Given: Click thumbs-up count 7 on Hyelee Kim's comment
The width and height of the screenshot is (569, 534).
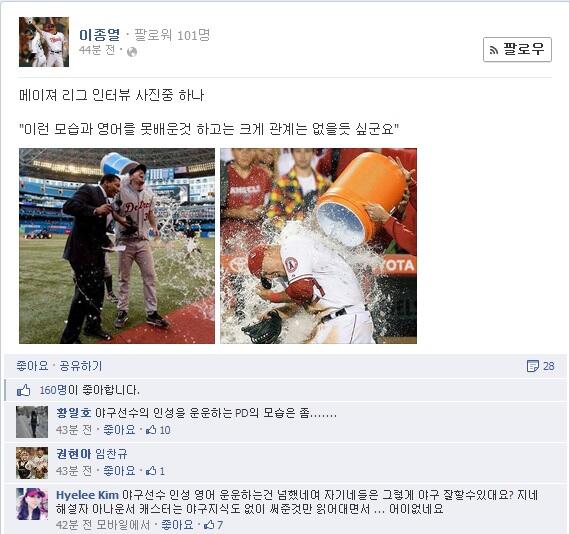Looking at the screenshot, I should coord(214,525).
